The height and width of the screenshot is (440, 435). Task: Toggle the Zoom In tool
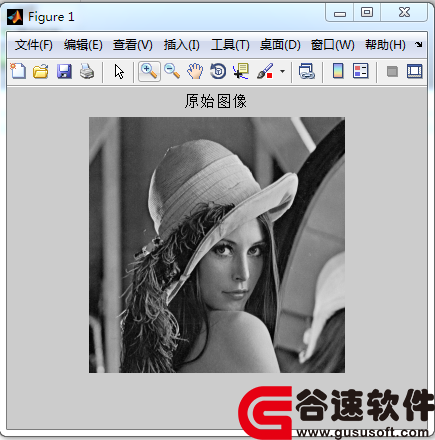tap(149, 71)
